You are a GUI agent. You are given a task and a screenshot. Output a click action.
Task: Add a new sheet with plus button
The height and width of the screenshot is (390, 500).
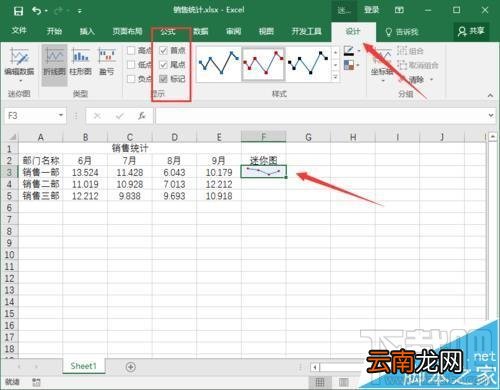point(131,367)
